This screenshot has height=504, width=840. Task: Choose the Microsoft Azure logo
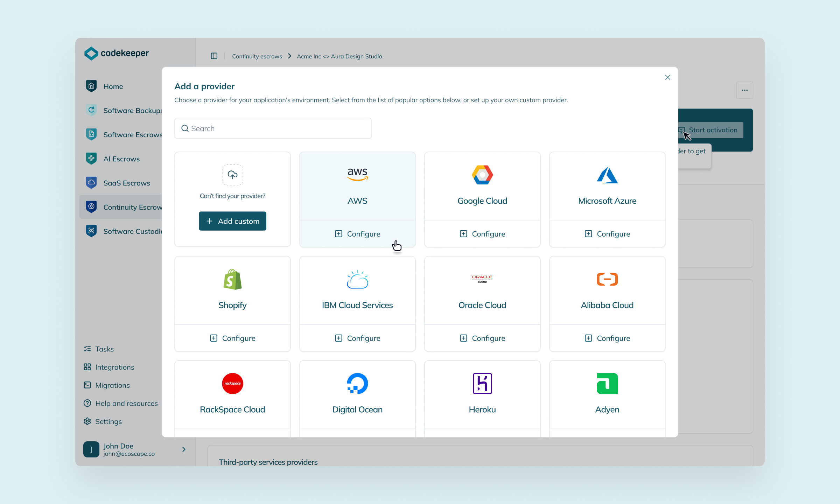607,175
